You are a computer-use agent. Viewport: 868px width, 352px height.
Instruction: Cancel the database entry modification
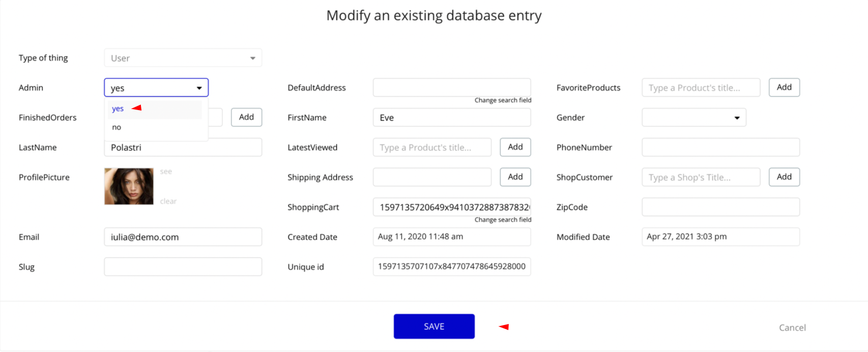click(792, 328)
